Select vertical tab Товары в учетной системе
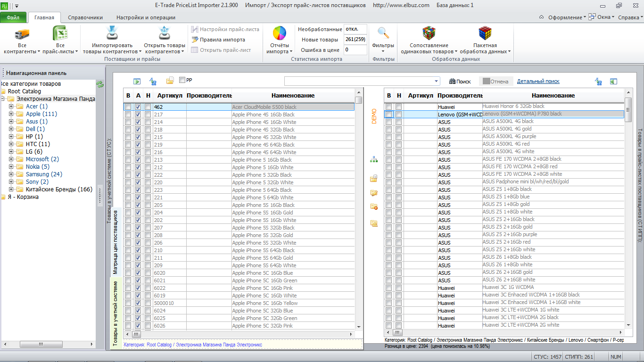 [x=116, y=313]
